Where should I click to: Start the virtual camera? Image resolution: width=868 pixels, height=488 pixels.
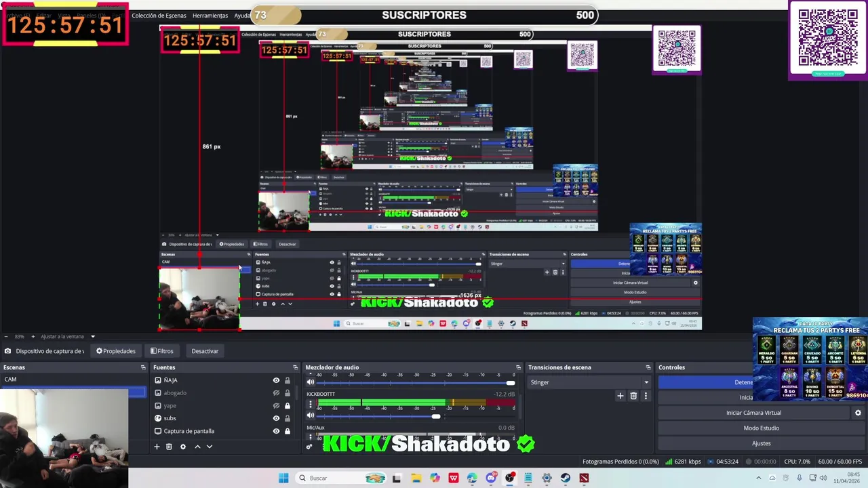pos(753,413)
